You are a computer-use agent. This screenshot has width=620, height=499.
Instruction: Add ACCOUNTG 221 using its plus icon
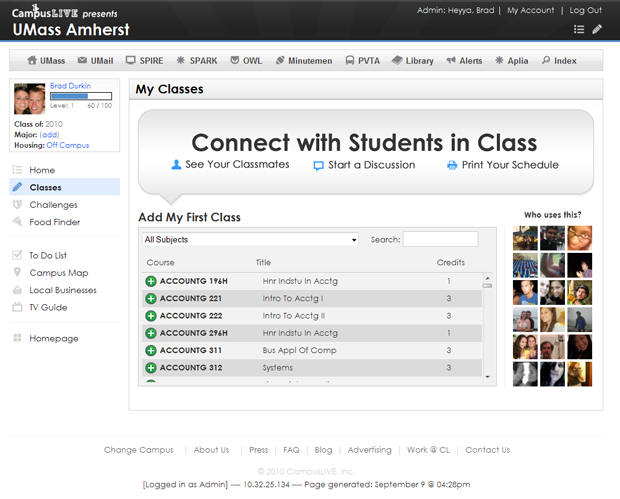point(151,299)
